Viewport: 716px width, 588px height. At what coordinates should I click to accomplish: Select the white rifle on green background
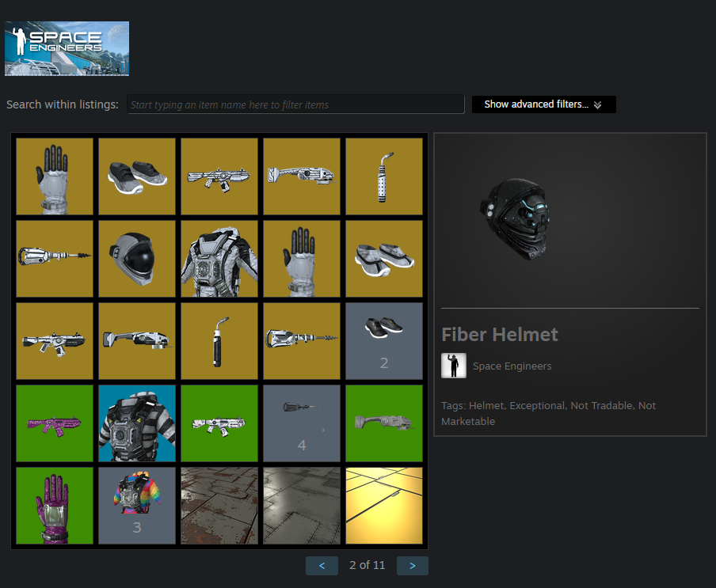coord(219,423)
